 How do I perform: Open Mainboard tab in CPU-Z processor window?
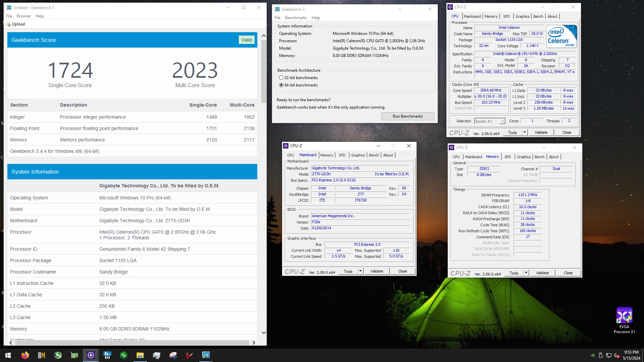(x=472, y=16)
